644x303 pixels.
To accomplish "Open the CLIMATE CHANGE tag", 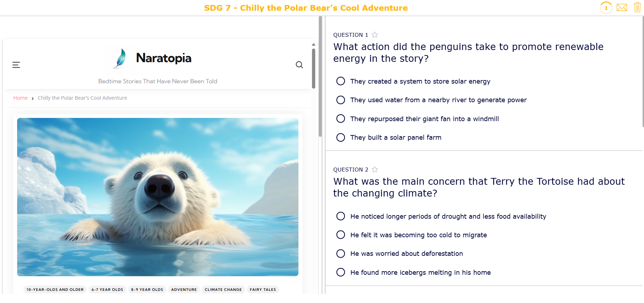I will [223, 289].
